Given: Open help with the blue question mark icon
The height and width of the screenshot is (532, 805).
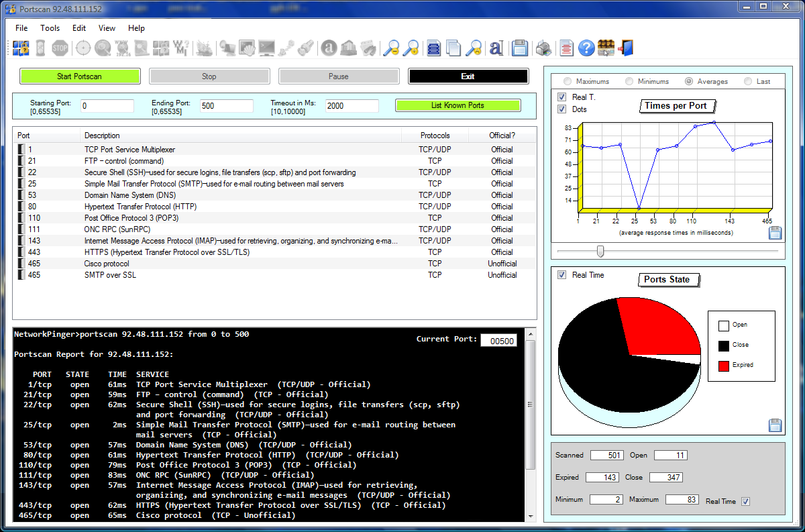Looking at the screenshot, I should [586, 48].
